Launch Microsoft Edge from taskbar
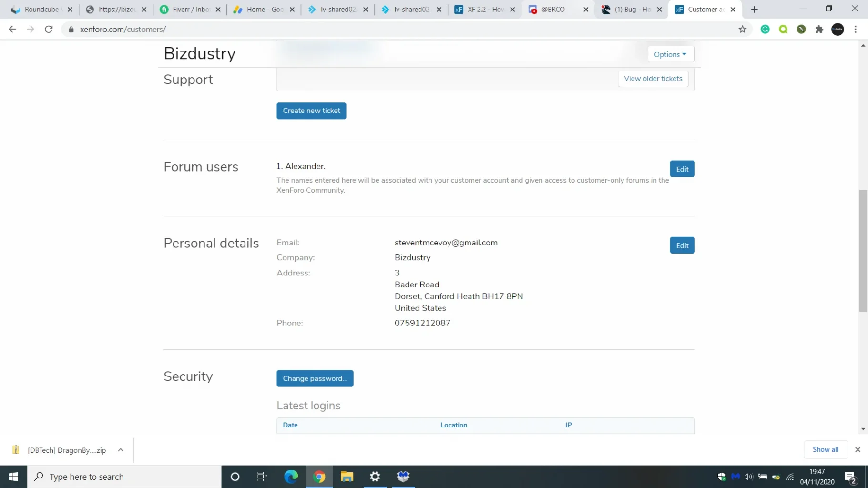 (x=291, y=477)
